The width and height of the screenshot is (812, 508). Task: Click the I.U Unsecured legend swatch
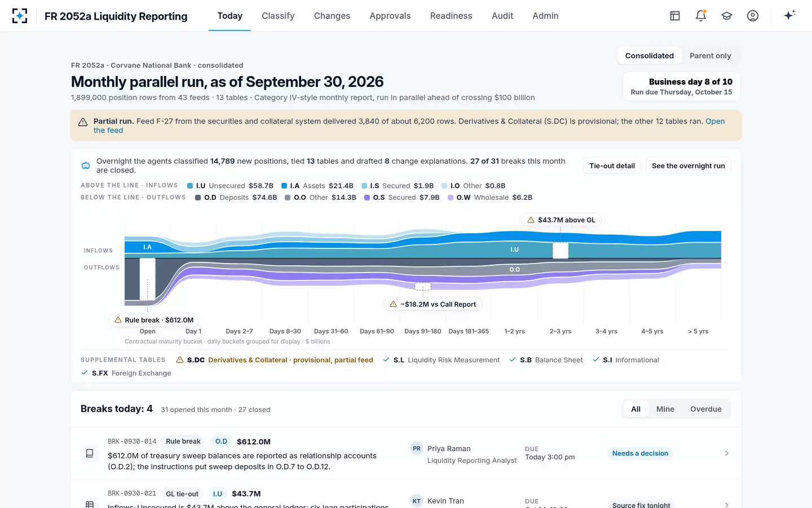190,186
